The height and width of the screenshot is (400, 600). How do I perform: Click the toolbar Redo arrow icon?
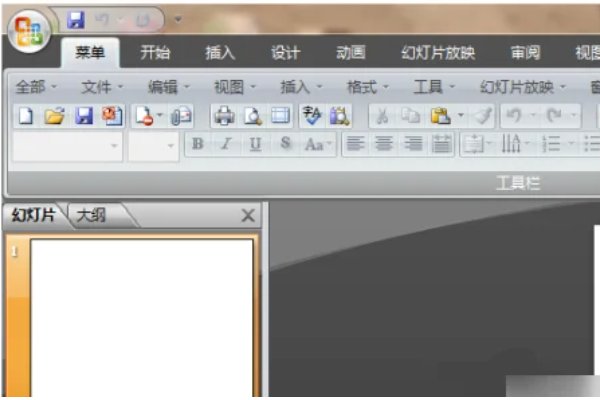point(554,115)
